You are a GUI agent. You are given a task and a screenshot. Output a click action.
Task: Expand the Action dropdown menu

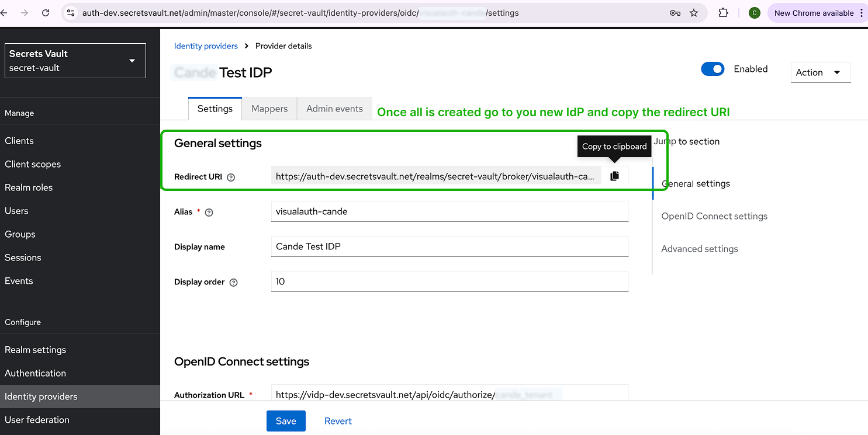(820, 72)
